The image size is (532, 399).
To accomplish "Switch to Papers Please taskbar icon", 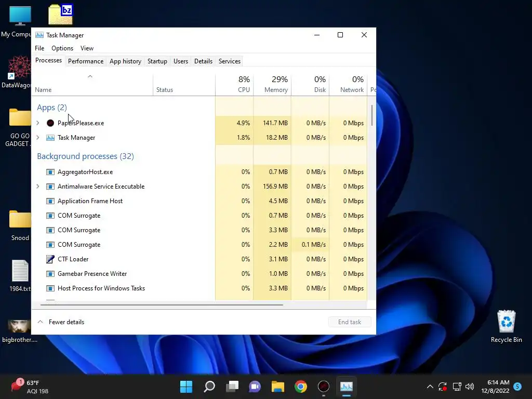I will (x=323, y=387).
